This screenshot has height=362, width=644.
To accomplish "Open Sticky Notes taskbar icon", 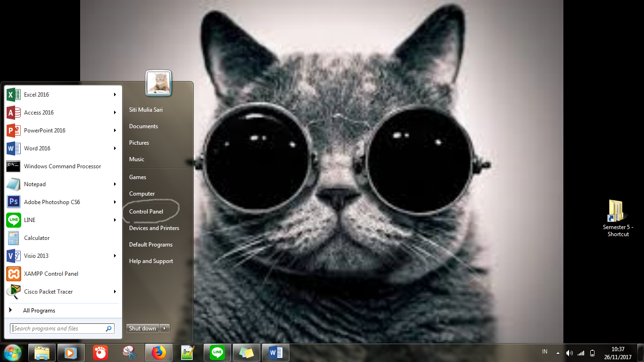I will [247, 353].
